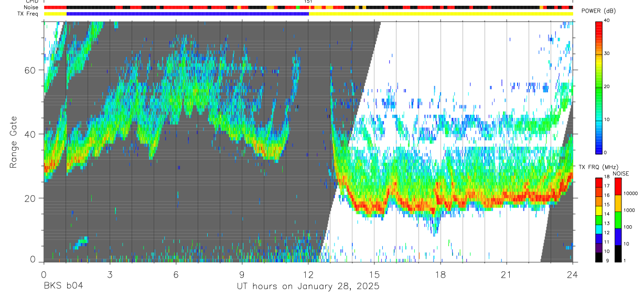This screenshot has height=297, width=644.
Task: Click the 151 CPID marker
Action: (x=308, y=2)
